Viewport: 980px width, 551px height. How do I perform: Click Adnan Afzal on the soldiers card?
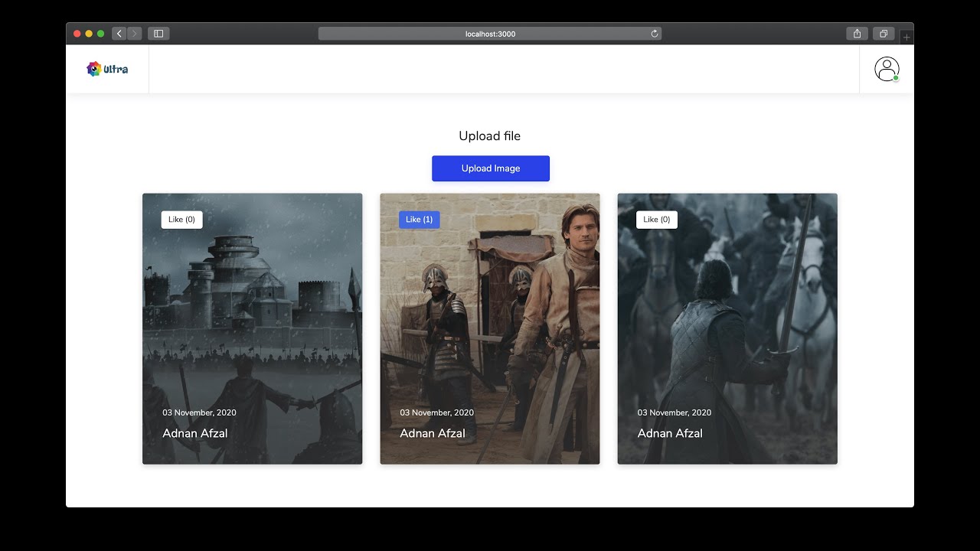(433, 433)
